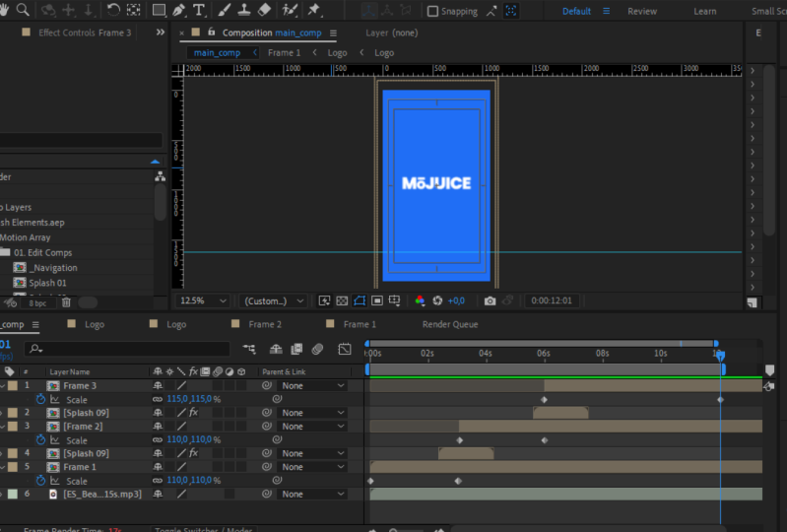This screenshot has height=532, width=787.
Task: Click the 8 bpc color depth button
Action: pos(37,303)
